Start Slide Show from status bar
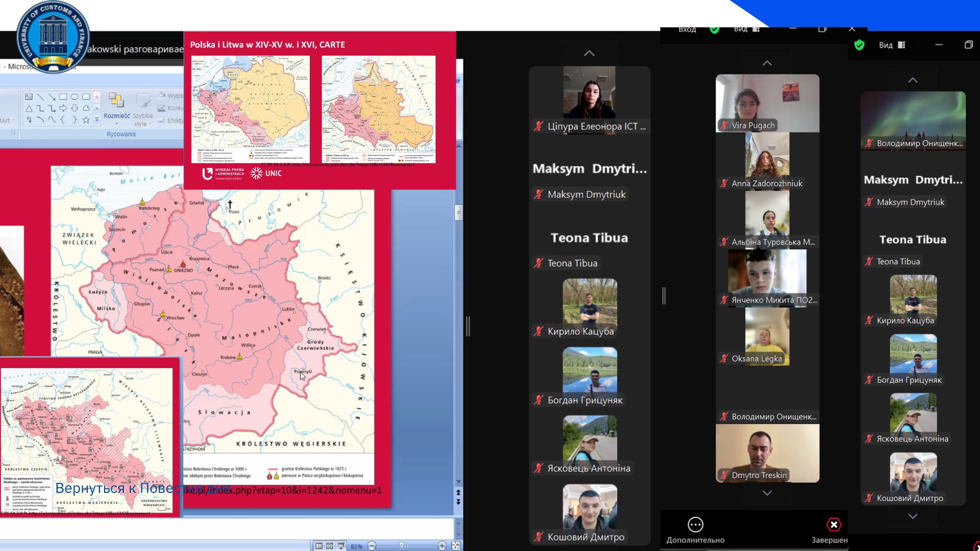 pyautogui.click(x=341, y=546)
